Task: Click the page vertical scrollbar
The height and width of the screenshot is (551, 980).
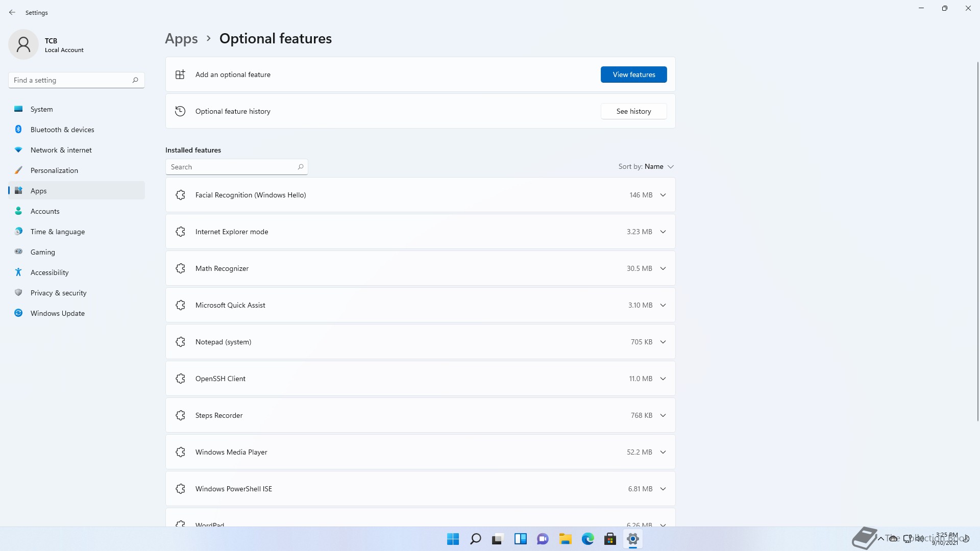Action: click(x=978, y=242)
